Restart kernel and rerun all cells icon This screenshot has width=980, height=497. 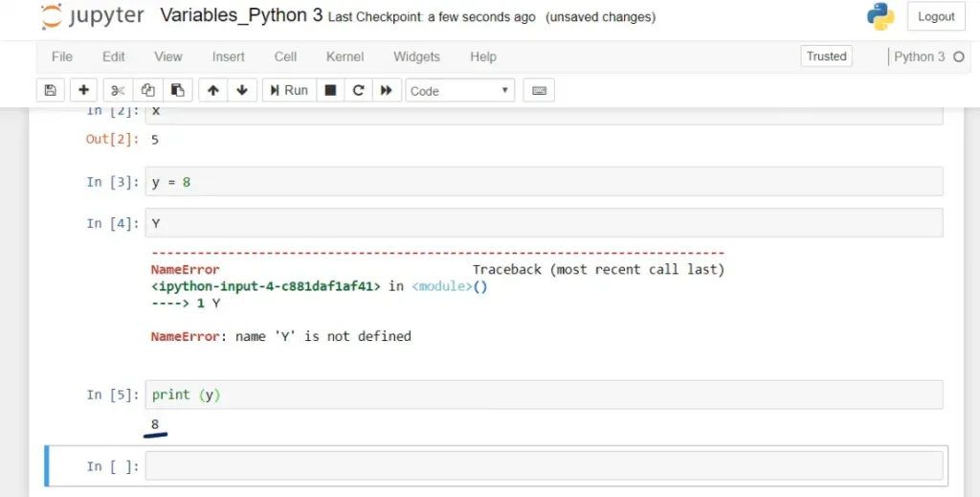(386, 90)
